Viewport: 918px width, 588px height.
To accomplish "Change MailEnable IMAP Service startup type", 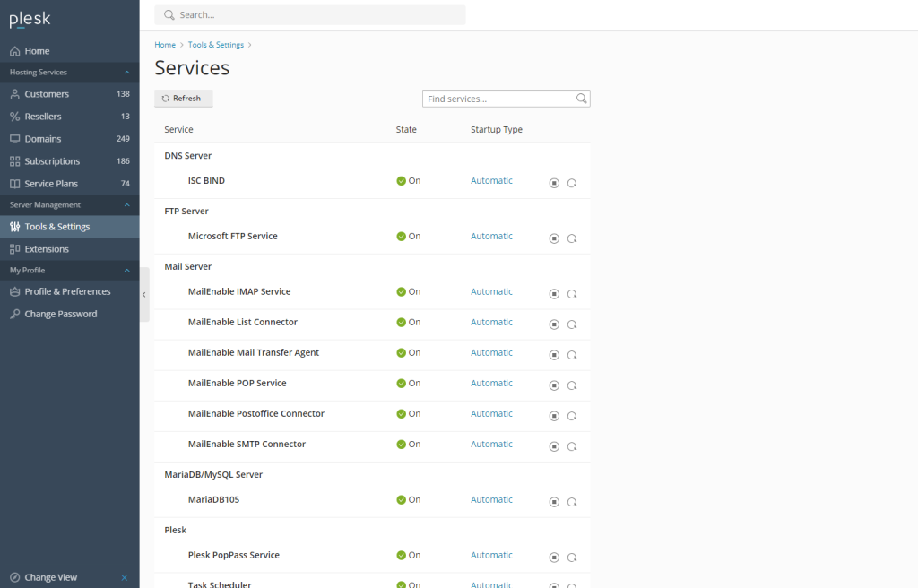I will [x=491, y=291].
